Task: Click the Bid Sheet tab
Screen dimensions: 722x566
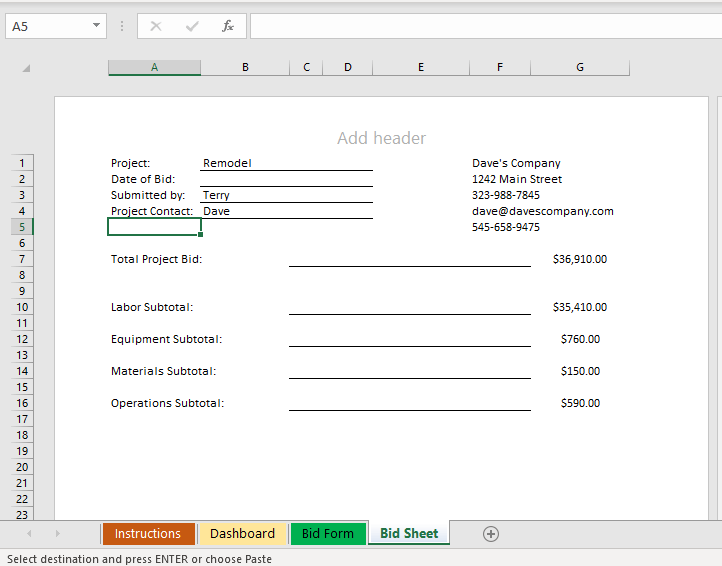Action: 409,534
